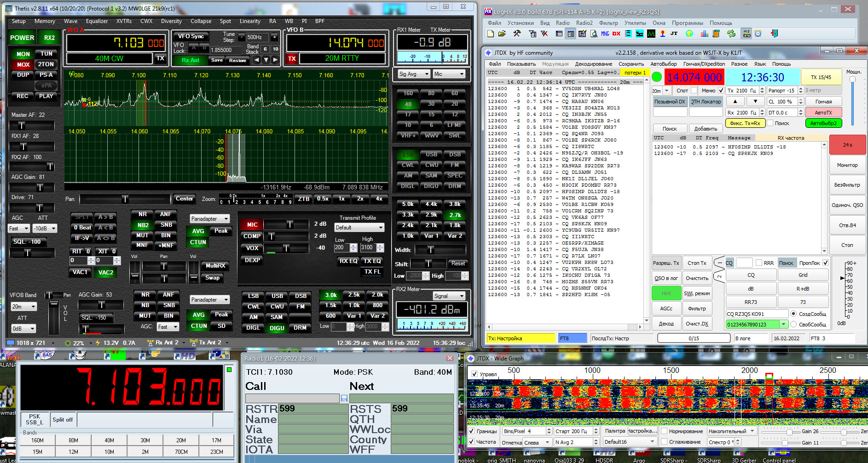
Task: Click the save disk icon in Radio1 window
Action: click(344, 398)
